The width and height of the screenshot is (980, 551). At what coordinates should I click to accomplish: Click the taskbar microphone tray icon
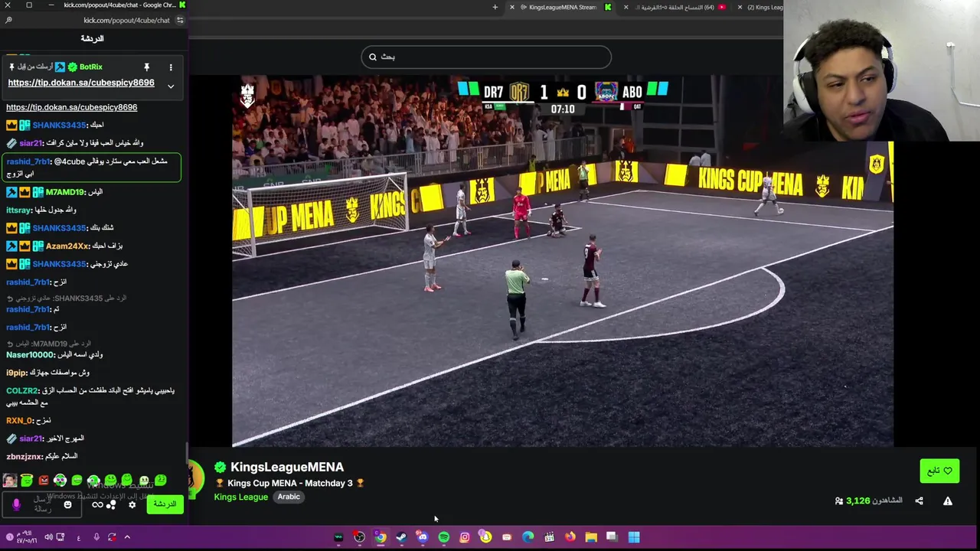pos(96,537)
